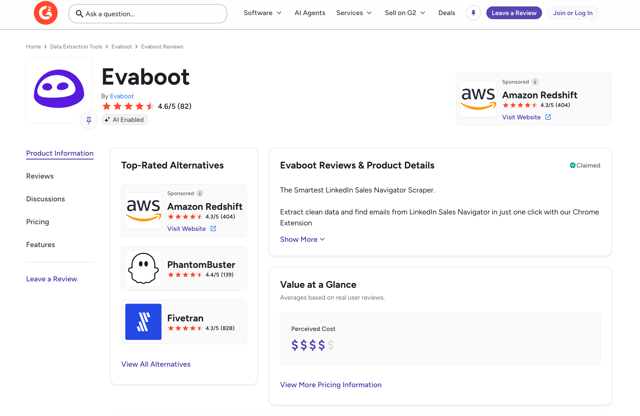The width and height of the screenshot is (640, 416).
Task: Click the stars under PhantomBuster
Action: 185,275
